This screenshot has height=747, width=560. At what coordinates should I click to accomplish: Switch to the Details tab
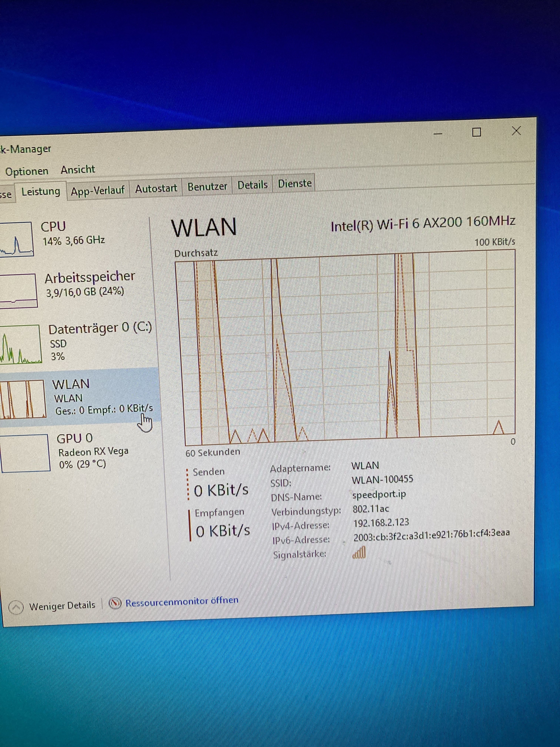click(x=252, y=185)
